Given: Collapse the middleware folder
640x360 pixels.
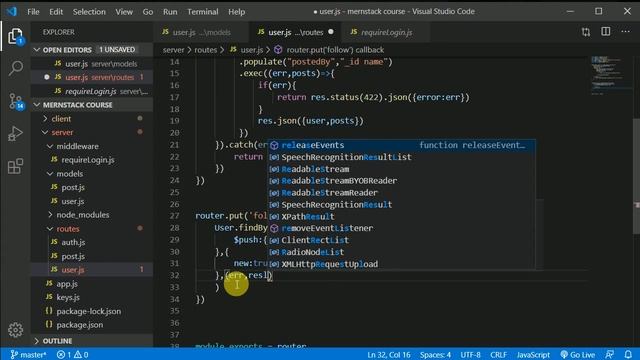Looking at the screenshot, I should (x=92, y=146).
